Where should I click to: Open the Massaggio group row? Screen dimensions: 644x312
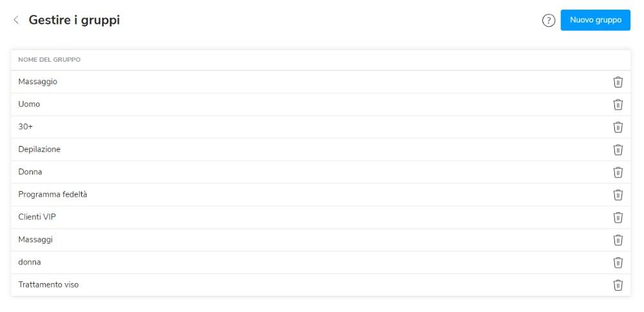point(38,82)
